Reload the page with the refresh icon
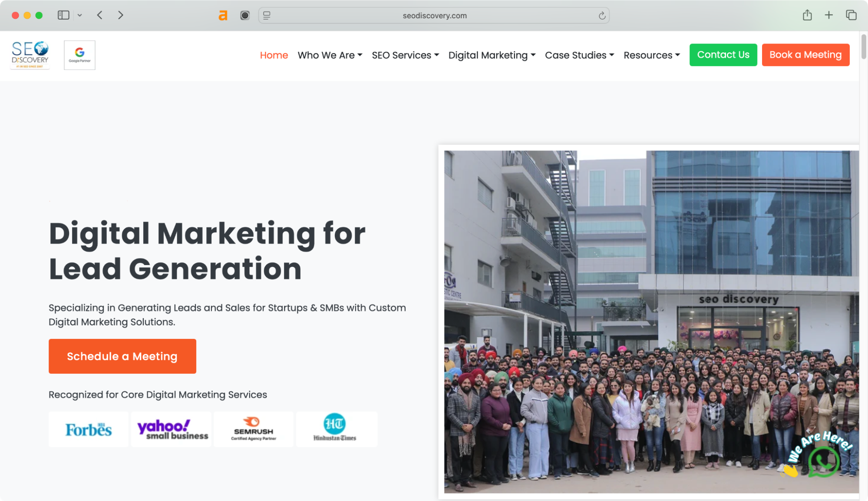868x501 pixels. [601, 15]
